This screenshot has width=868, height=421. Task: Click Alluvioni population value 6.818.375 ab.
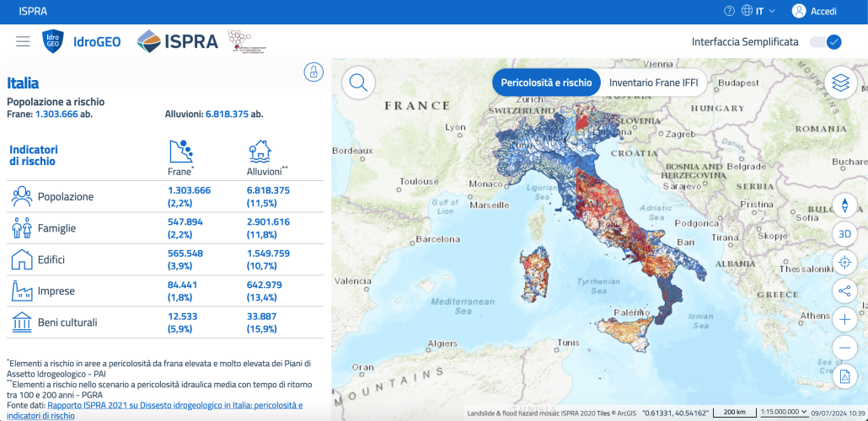tap(234, 115)
